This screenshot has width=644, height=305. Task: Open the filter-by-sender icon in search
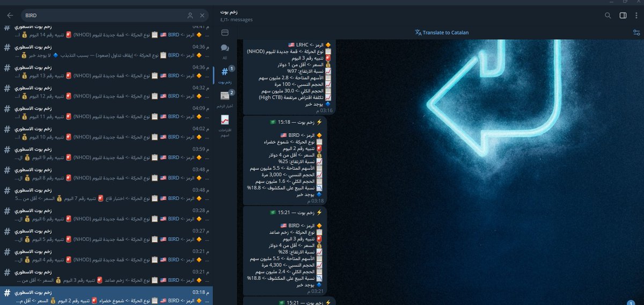point(190,16)
